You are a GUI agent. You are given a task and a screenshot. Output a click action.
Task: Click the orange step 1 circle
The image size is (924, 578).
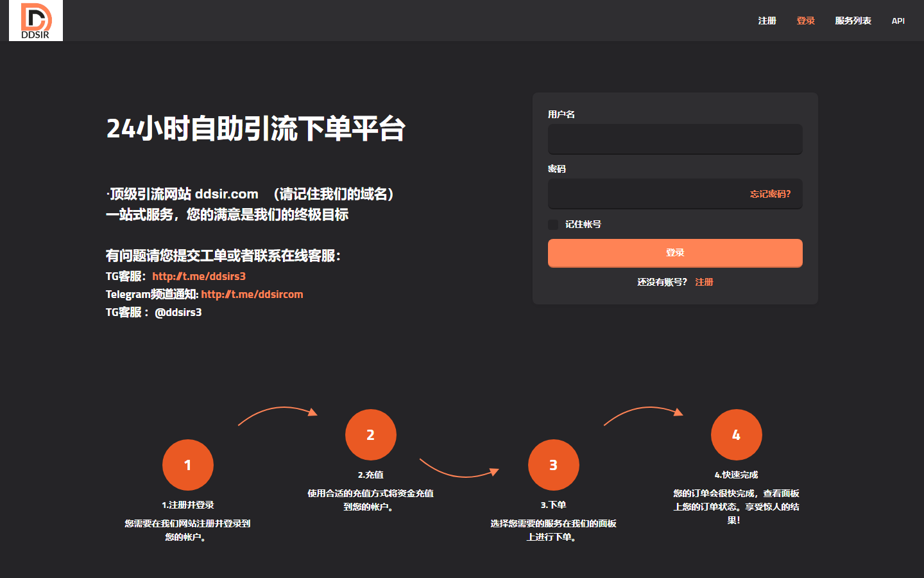tap(187, 465)
